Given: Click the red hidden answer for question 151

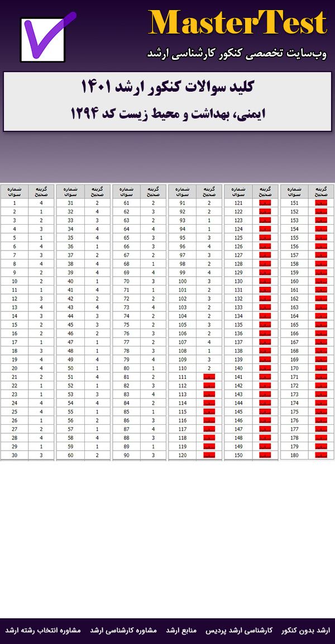Looking at the screenshot, I should click(x=321, y=203).
